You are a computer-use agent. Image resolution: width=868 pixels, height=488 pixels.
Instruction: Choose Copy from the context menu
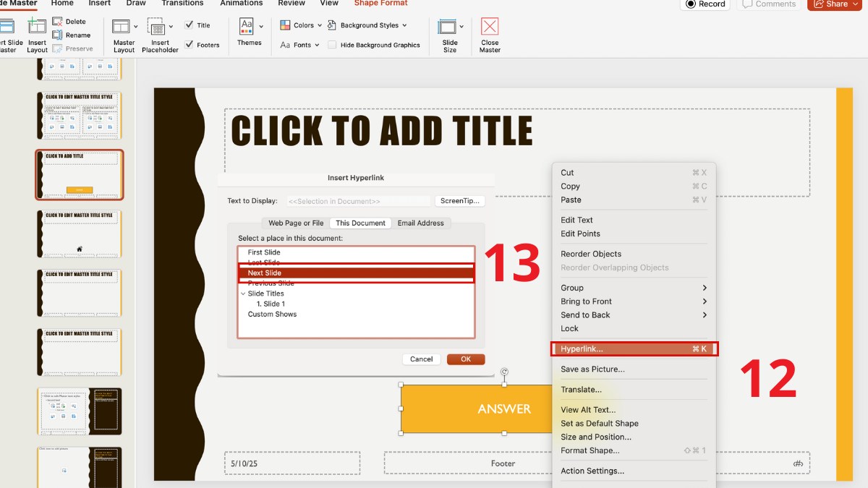coord(633,187)
